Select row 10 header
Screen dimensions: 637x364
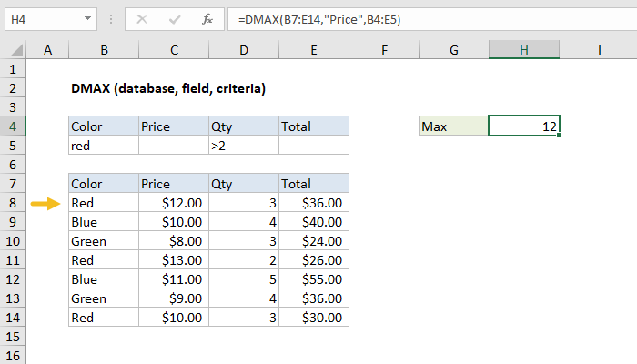(x=13, y=241)
